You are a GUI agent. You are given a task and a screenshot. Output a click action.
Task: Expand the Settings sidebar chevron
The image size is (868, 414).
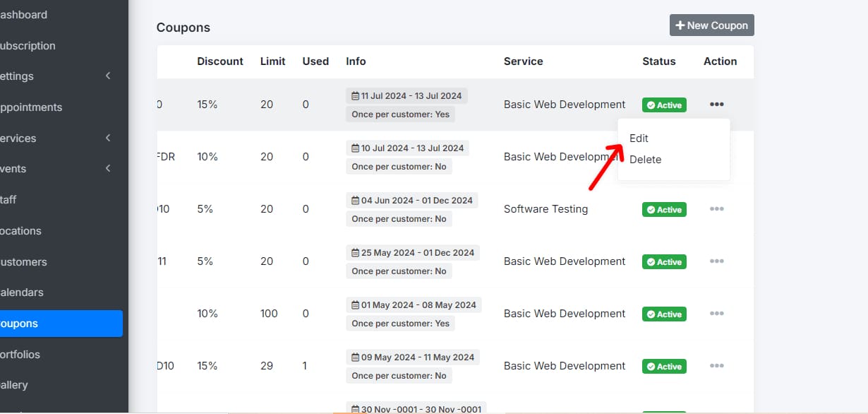coord(108,76)
